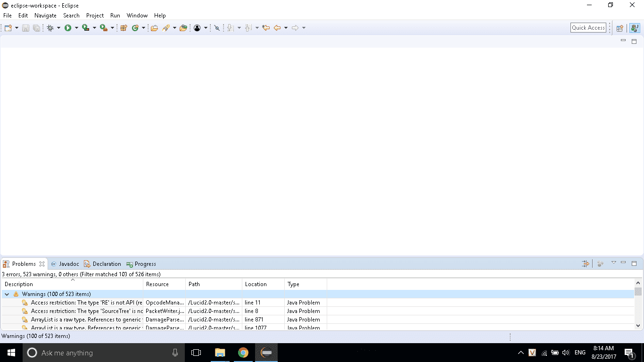Viewport: 644px width, 362px height.
Task: Click the Save All icon in the toolbar
Action: tap(36, 28)
